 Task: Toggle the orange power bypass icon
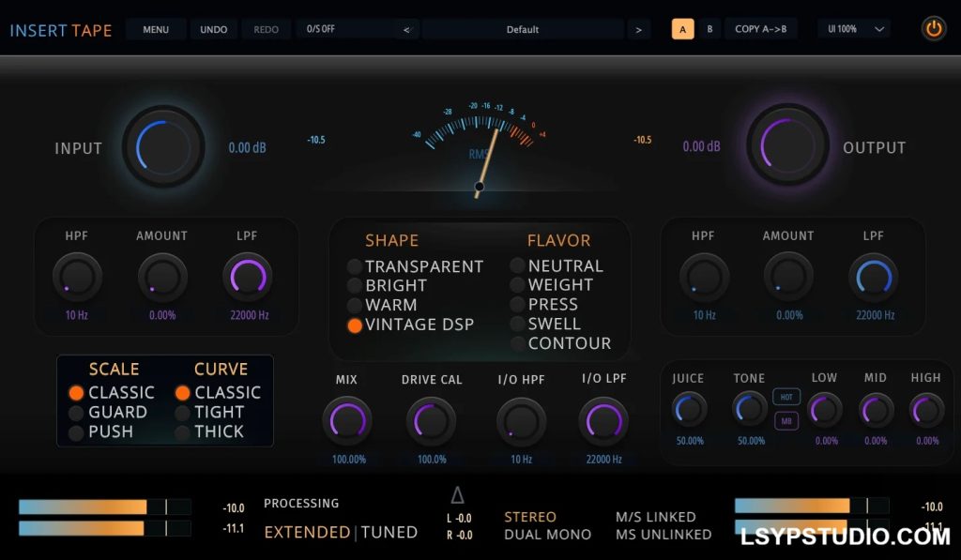[x=934, y=29]
